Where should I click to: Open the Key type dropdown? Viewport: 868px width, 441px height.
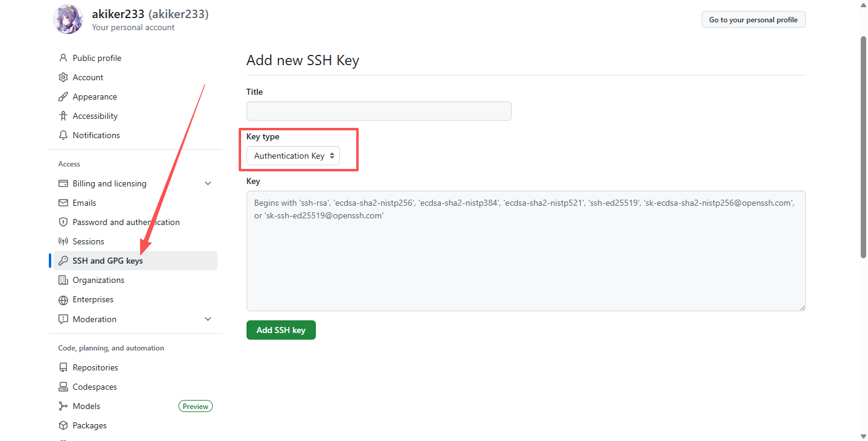pos(293,156)
